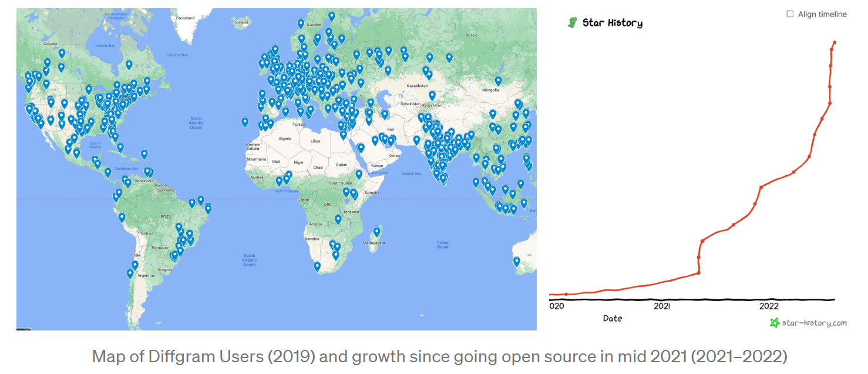The image size is (868, 374).
Task: Select the map pin on Madagascar
Action: 376,232
